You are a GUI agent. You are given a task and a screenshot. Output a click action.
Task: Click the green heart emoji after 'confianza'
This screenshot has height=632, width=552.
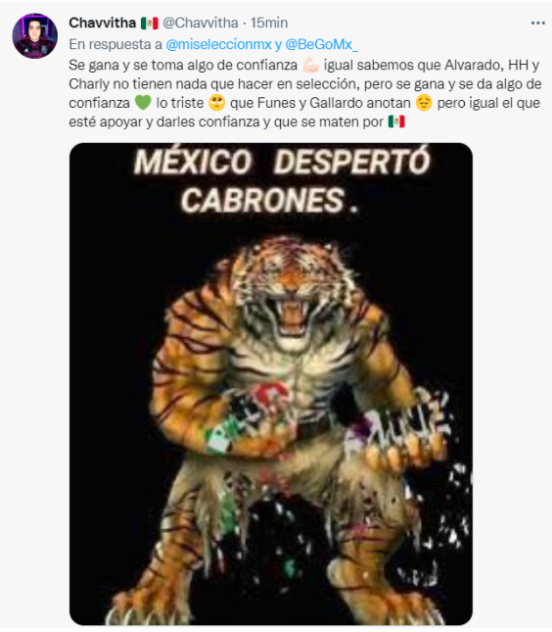[143, 102]
